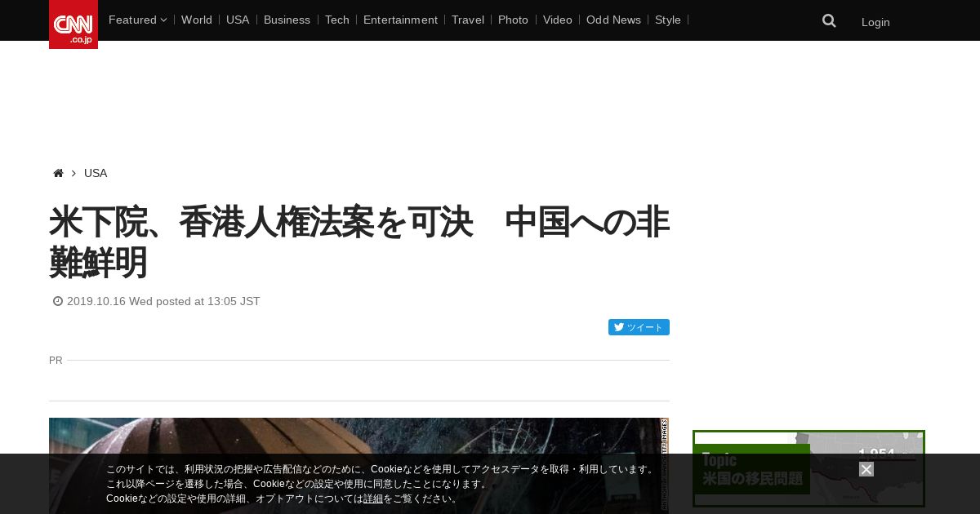Go to home via breadcrumb house icon

pos(58,173)
